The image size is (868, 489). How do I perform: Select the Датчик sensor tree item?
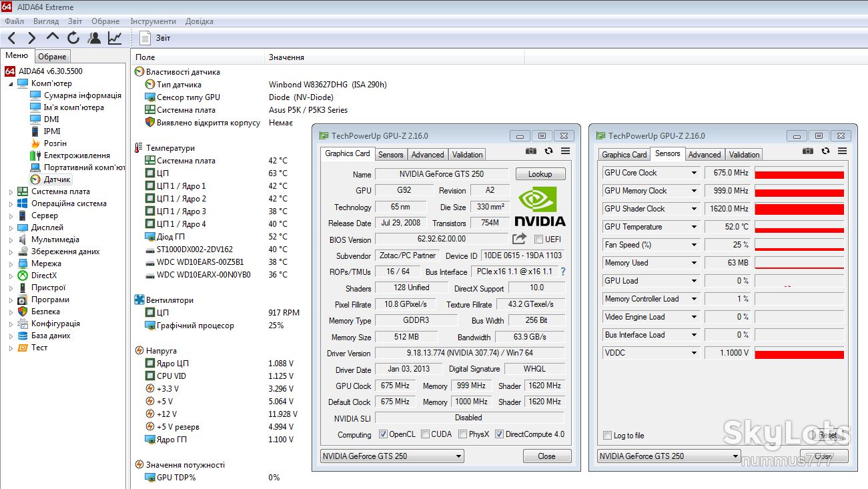(50, 179)
